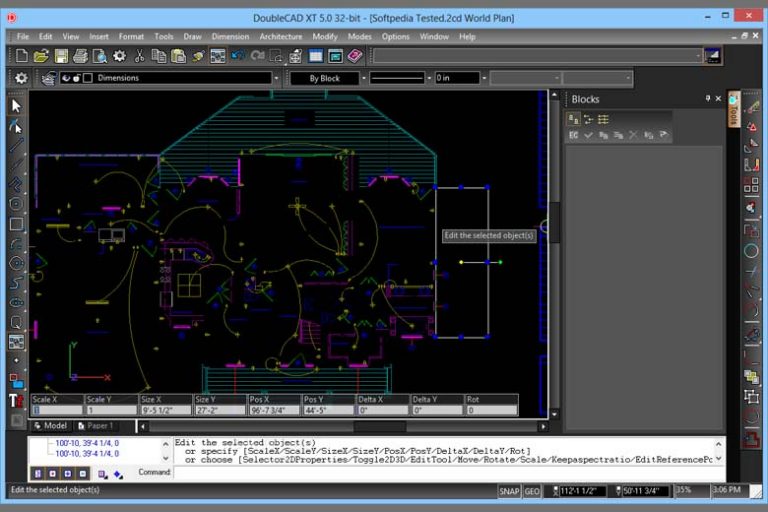Open the Dimensions layer dropdown arrow
The width and height of the screenshot is (768, 512).
pyautogui.click(x=276, y=78)
